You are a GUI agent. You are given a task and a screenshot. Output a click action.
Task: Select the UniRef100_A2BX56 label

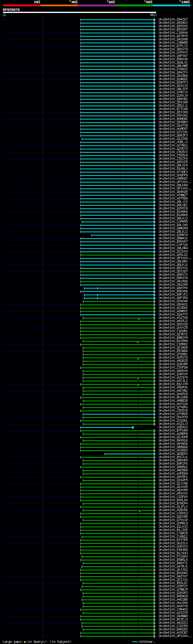tap(173, 510)
